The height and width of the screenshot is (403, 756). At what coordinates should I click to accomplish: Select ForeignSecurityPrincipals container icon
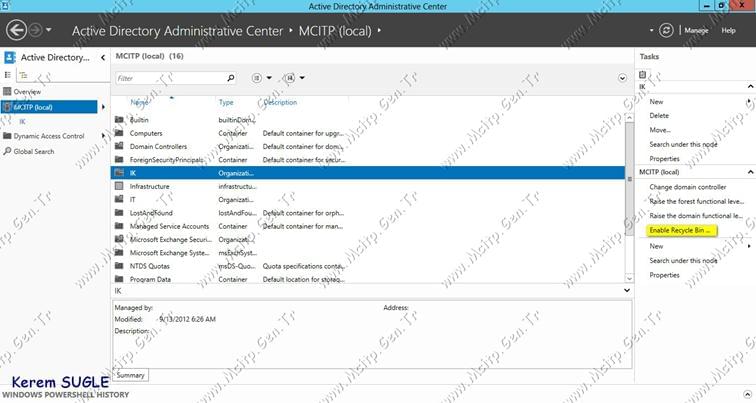click(119, 160)
